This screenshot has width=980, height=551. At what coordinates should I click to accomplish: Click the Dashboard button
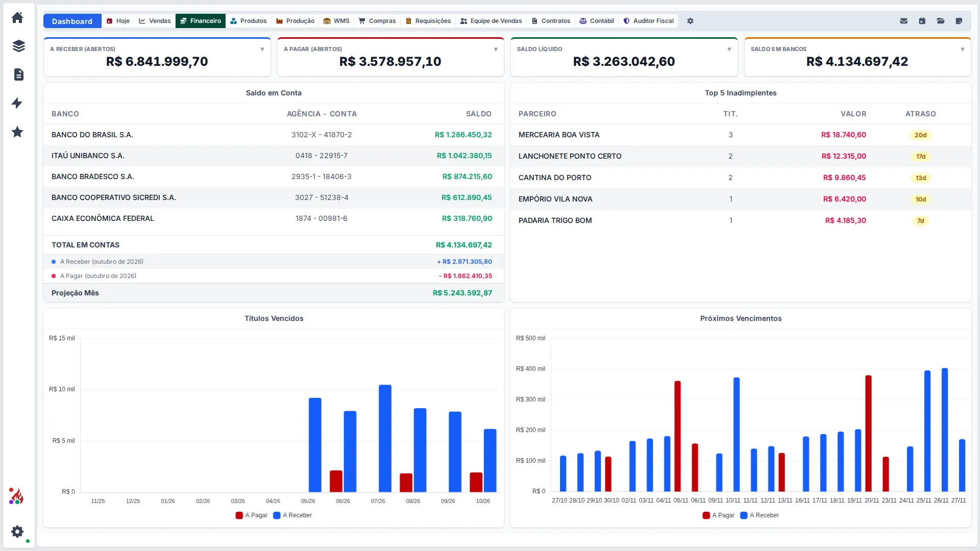(x=72, y=21)
